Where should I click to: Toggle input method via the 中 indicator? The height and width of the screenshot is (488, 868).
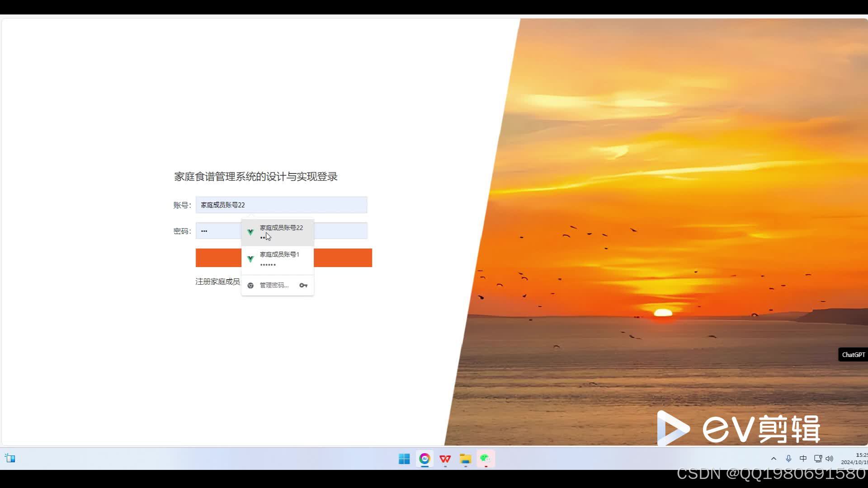point(803,458)
